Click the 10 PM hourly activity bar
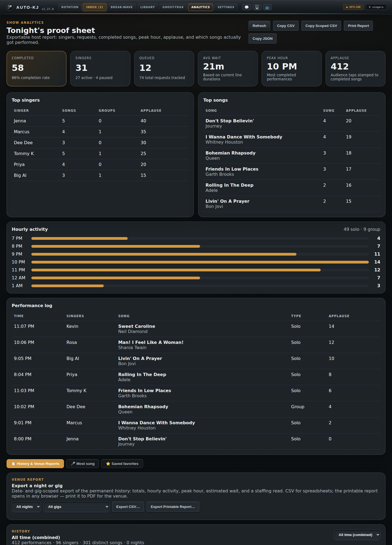392x545 pixels. (x=200, y=262)
